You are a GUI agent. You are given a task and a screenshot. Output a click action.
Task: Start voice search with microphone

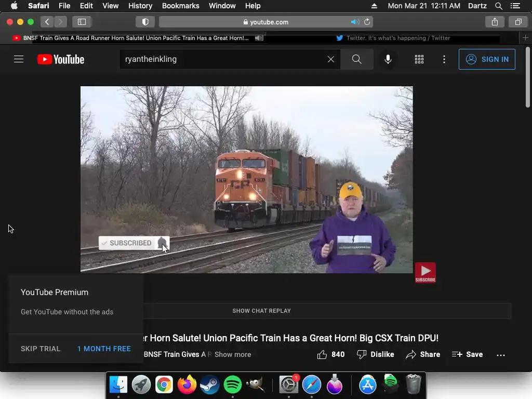click(x=388, y=59)
